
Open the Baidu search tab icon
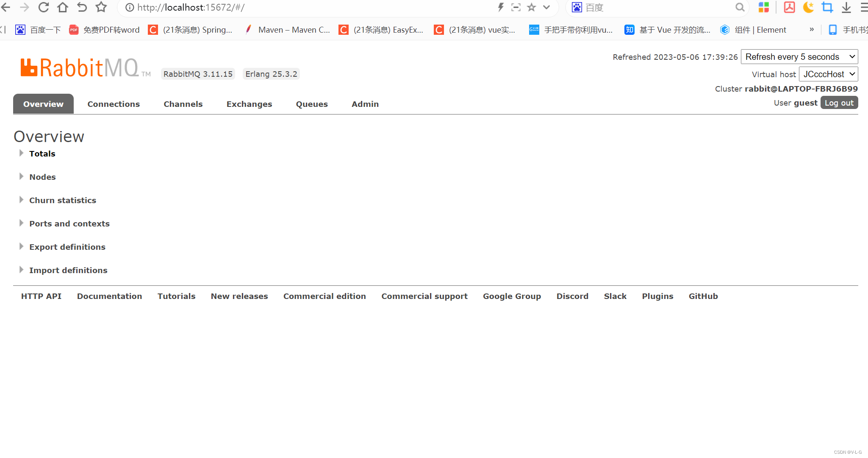[x=577, y=7]
